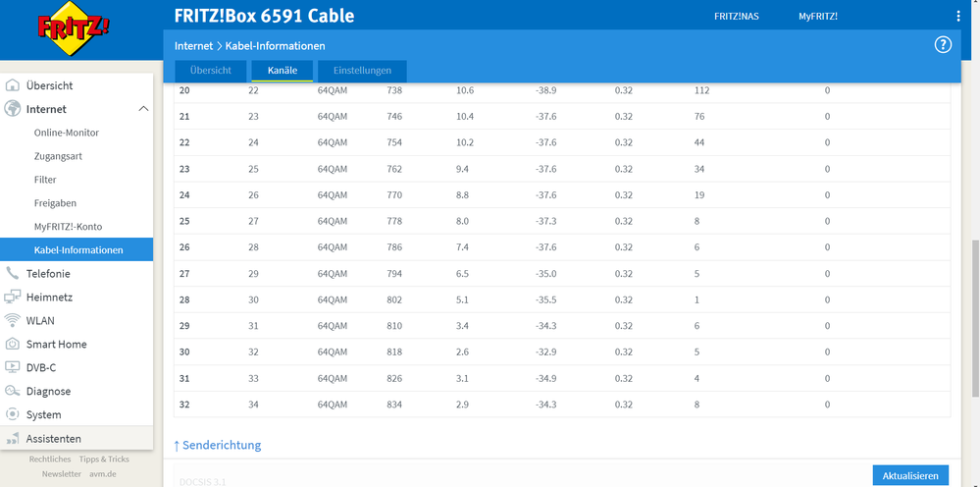980x487 pixels.
Task: Open the Smart Home menu
Action: (x=56, y=344)
